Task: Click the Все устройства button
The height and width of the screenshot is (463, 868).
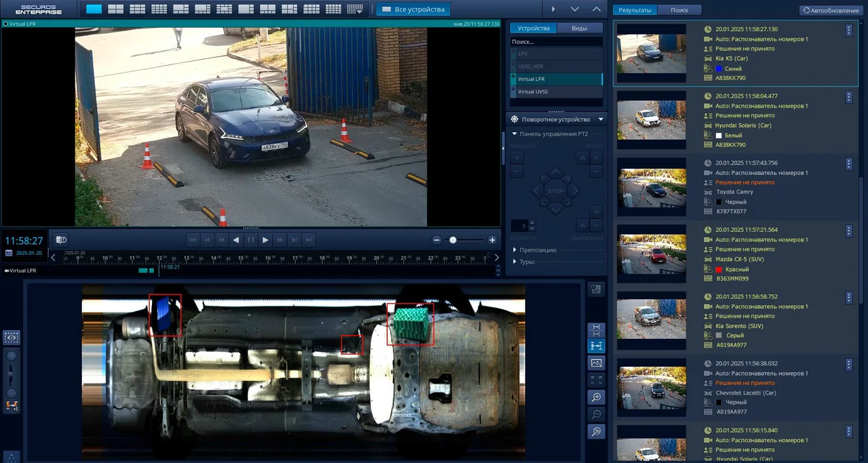Action: [x=414, y=9]
